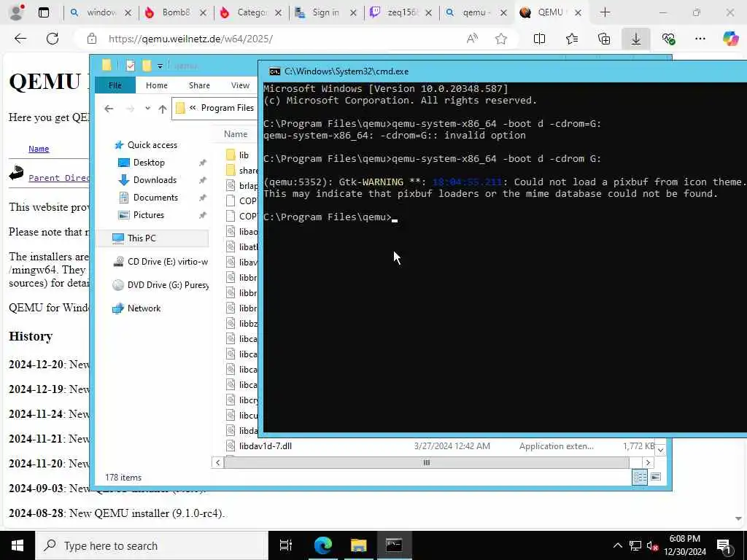Switch to the qemu search tab
The height and width of the screenshot is (560, 747).
point(475,13)
